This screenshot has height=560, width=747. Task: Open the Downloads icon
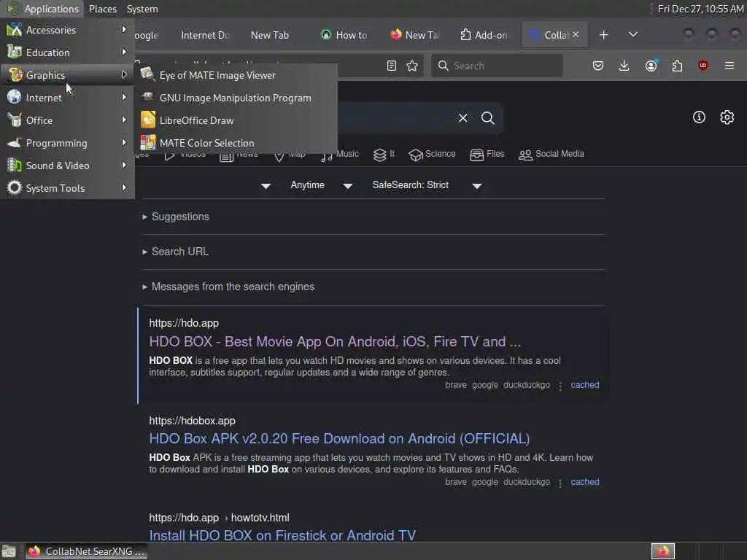pyautogui.click(x=624, y=66)
